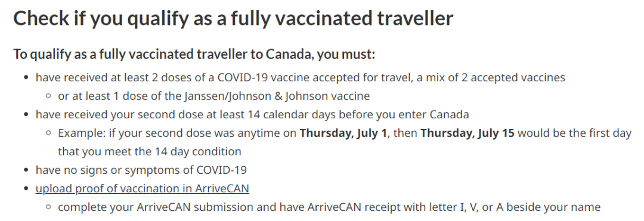The image size is (644, 221).
Task: Click the 'complete your ArriveCAN submission' sub-bullet text
Action: coord(329,207)
